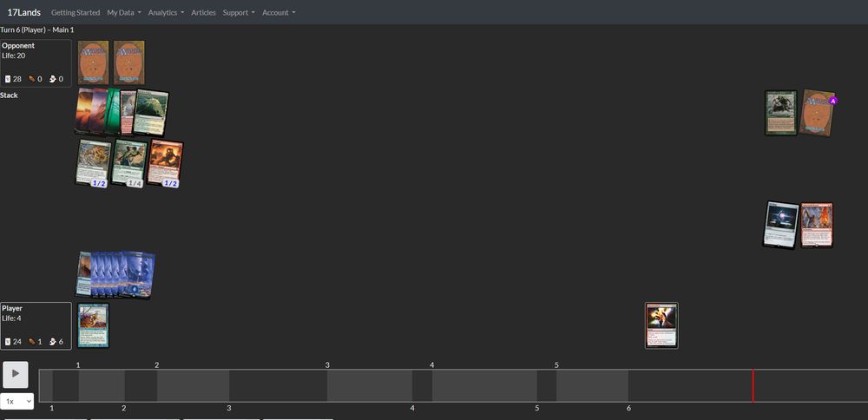Click the opponent's library count icon
Image resolution: width=868 pixels, height=420 pixels.
pos(8,79)
